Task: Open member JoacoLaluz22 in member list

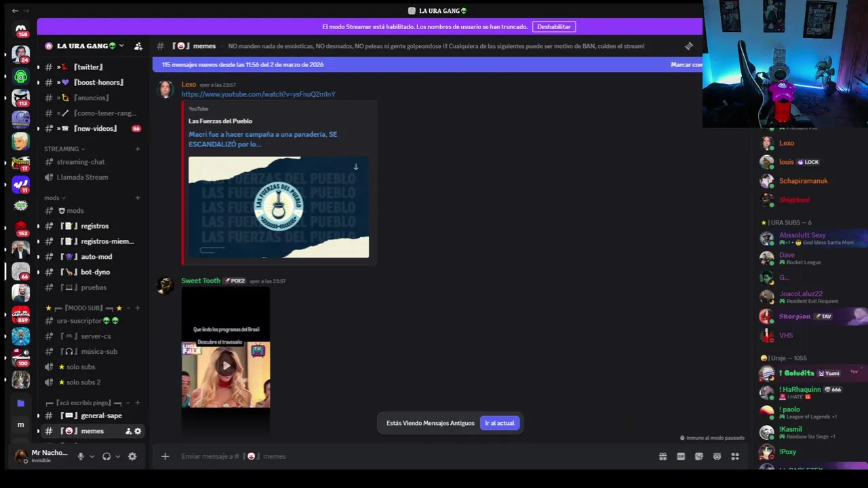Action: pos(810,297)
